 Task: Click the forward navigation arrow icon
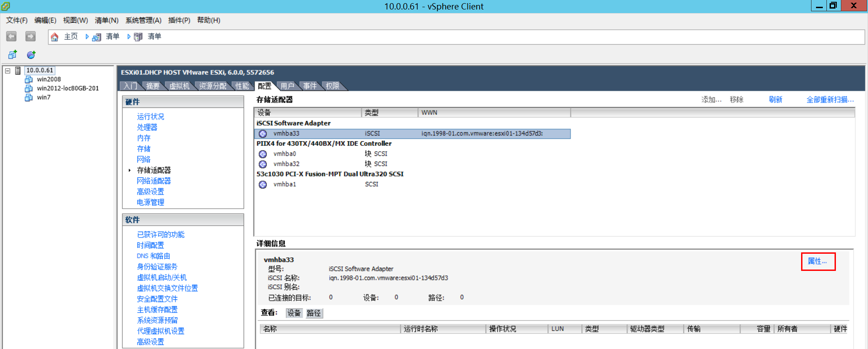click(x=30, y=37)
